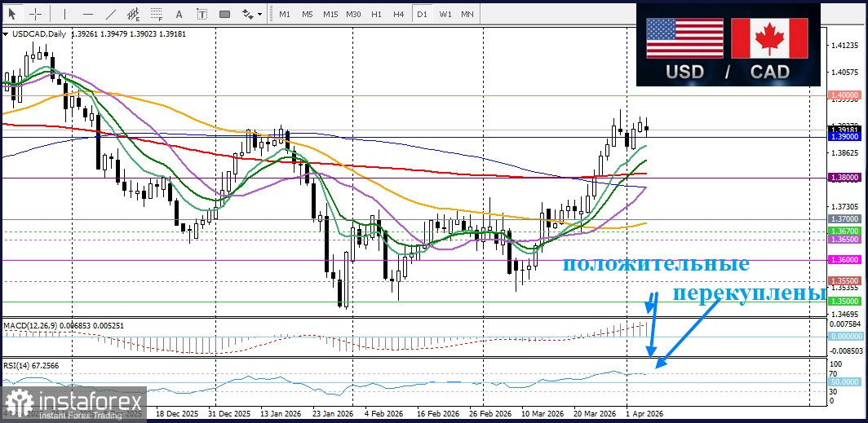Select the green 1.35000 level label
Screen dimensions: 868x423
[x=845, y=301]
